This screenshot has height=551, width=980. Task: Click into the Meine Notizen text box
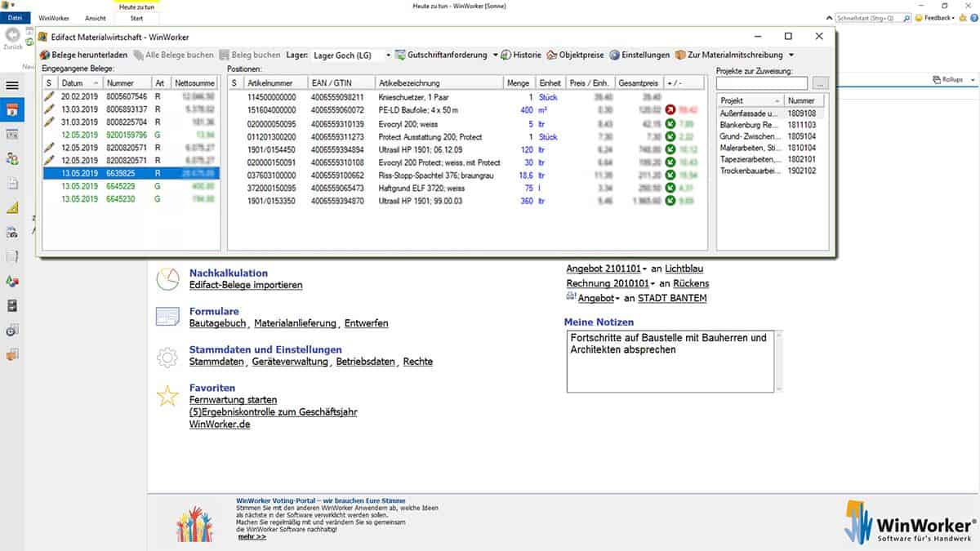[x=670, y=361]
